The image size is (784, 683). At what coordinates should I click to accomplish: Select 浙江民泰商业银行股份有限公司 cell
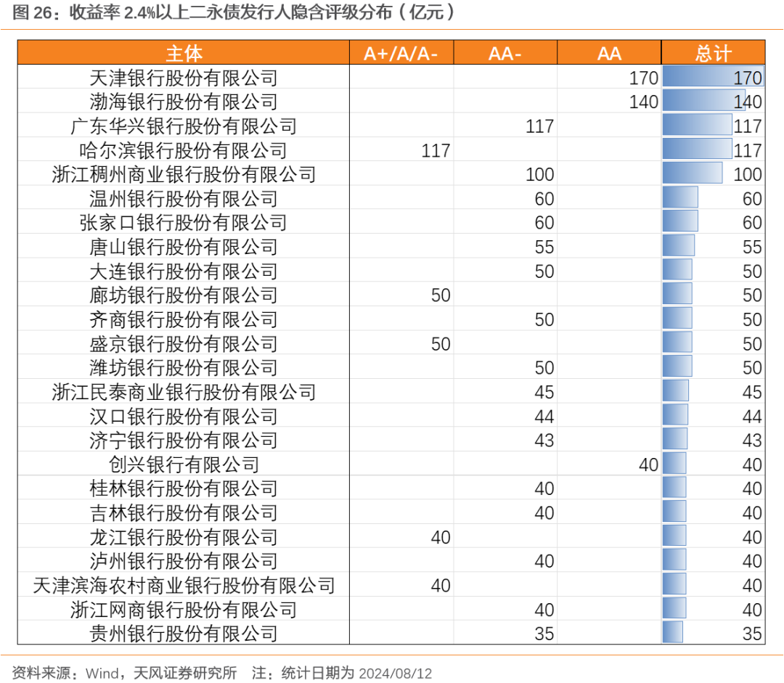pos(184,392)
